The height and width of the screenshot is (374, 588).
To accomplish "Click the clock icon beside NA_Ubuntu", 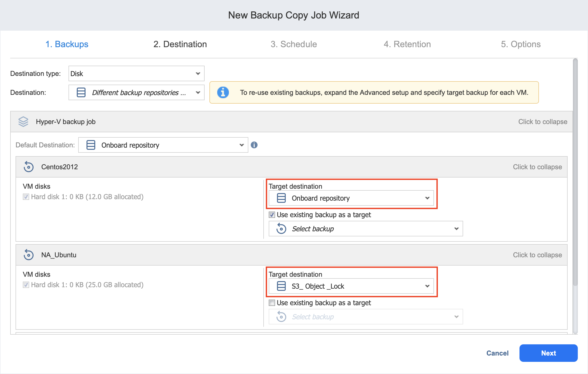I will 29,255.
